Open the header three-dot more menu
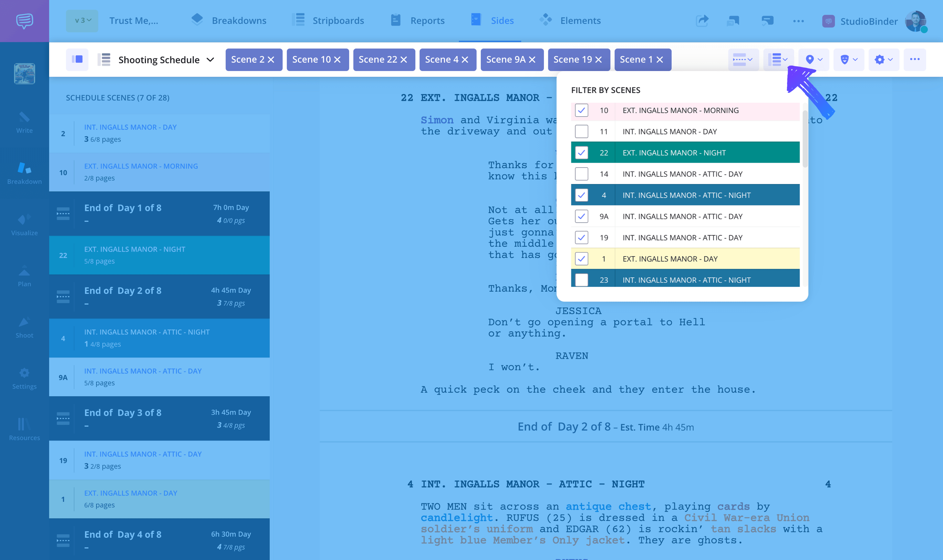The height and width of the screenshot is (560, 943). pyautogui.click(x=798, y=21)
